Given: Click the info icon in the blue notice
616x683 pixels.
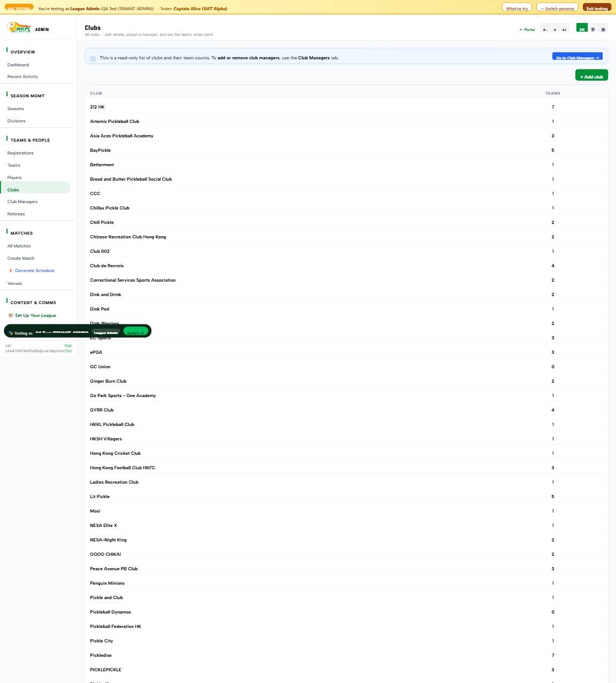Looking at the screenshot, I should 93,58.
